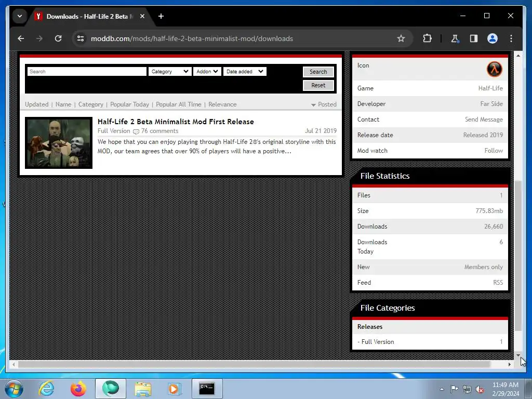Bookmark this page with the star icon
Screen dimensions: 532x399
coord(401,38)
